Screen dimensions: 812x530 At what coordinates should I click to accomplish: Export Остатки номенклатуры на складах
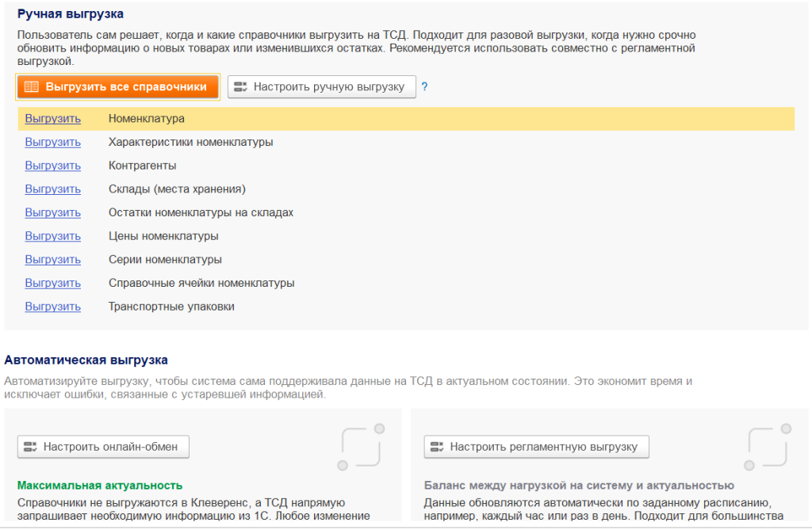tap(52, 213)
